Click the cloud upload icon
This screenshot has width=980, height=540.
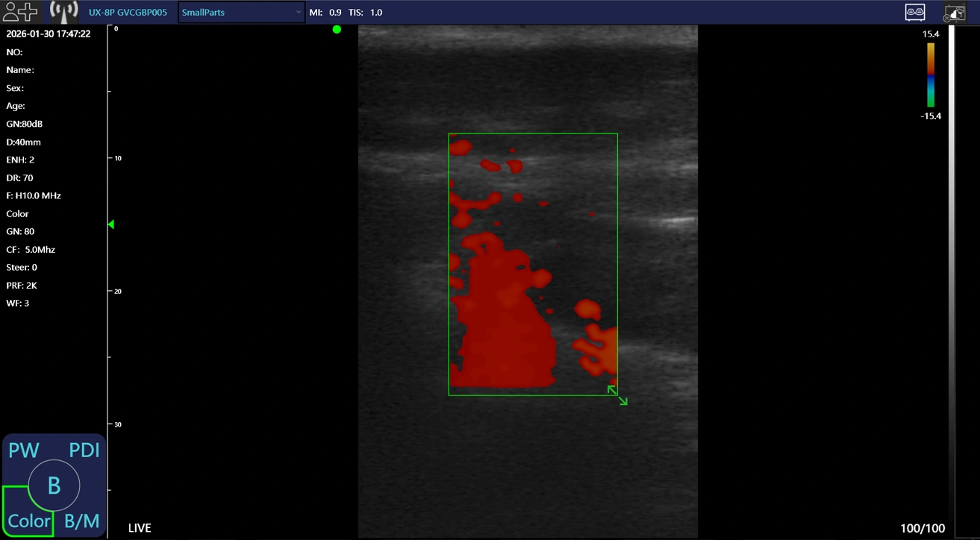tap(955, 12)
